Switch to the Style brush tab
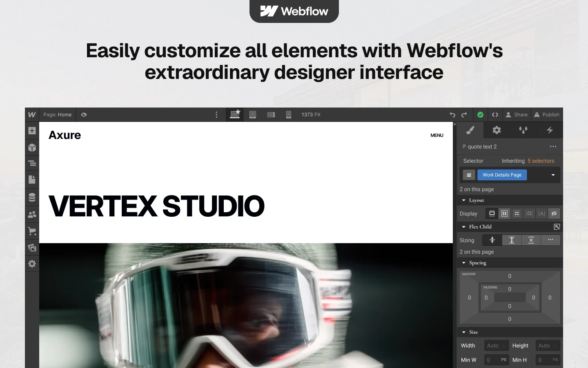This screenshot has height=368, width=588. tap(470, 130)
